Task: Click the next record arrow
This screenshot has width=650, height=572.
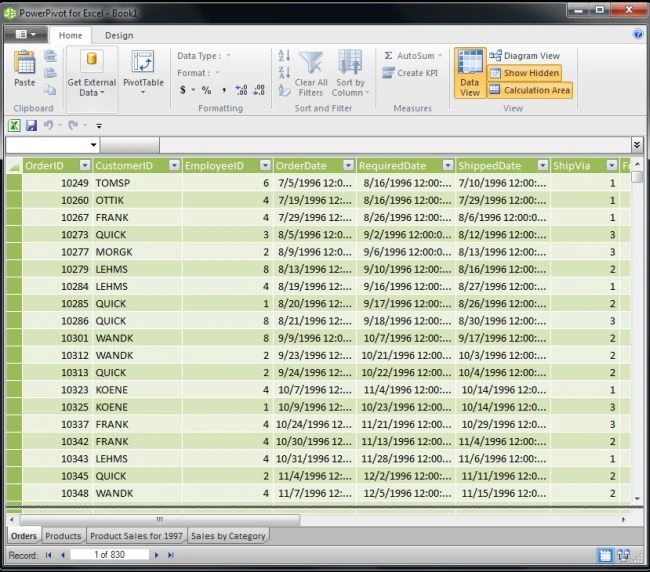Action: 156,555
